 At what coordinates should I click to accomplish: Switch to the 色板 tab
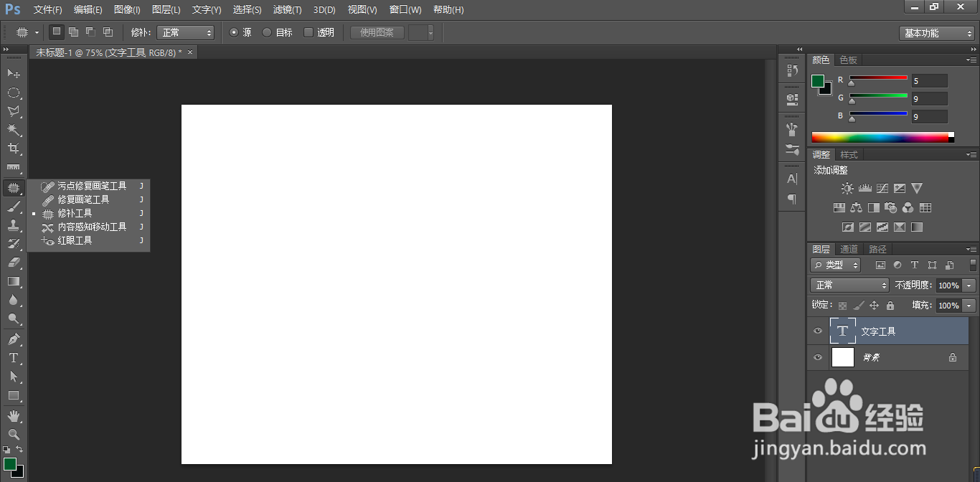pyautogui.click(x=849, y=60)
